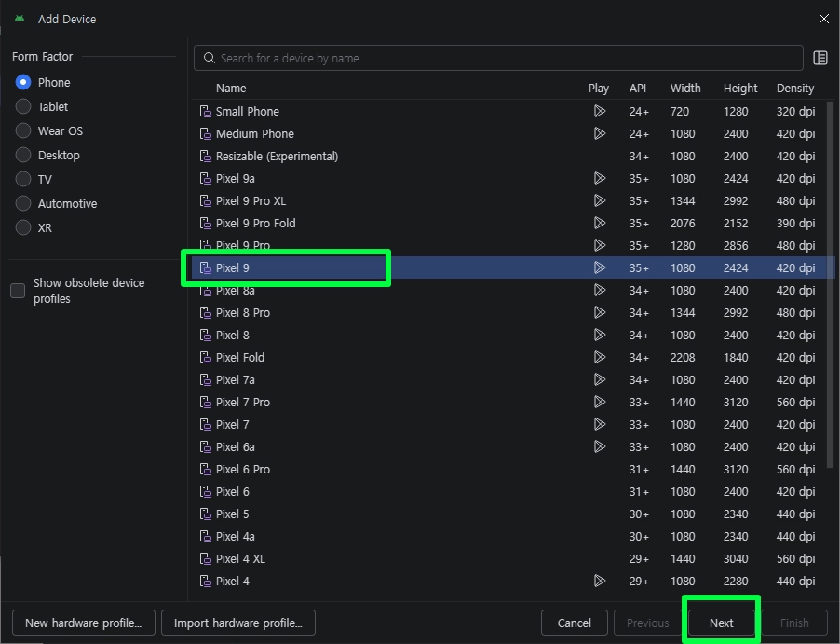Click the Play Store icon for Pixel 7 Pro
This screenshot has width=840, height=644.
[600, 402]
